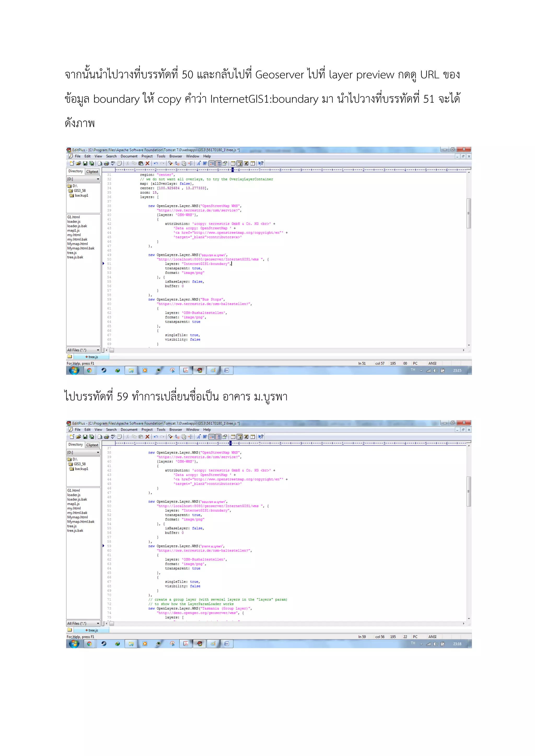Image resolution: width=535 pixels, height=756 pixels.
Task: Toggle Line Number button in lower EditPlus toolbar
Action: [218, 437]
